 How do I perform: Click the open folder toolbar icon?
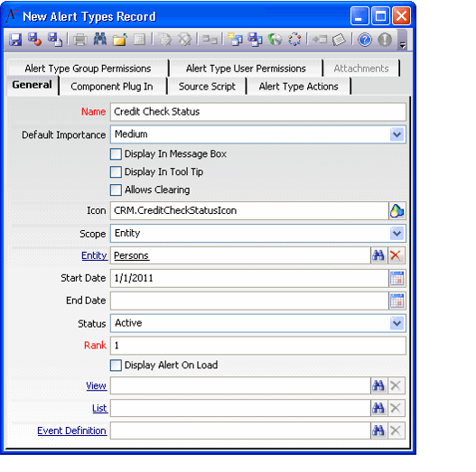[x=120, y=40]
